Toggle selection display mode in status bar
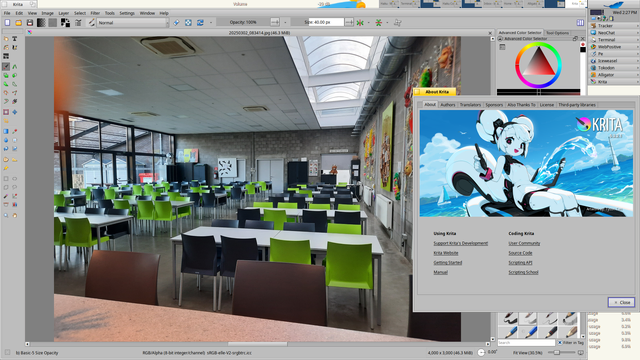 point(7,352)
